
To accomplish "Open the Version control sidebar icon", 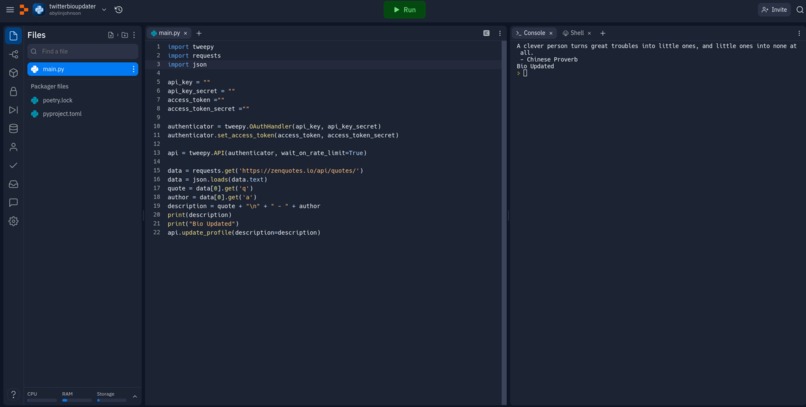I will 13,54.
